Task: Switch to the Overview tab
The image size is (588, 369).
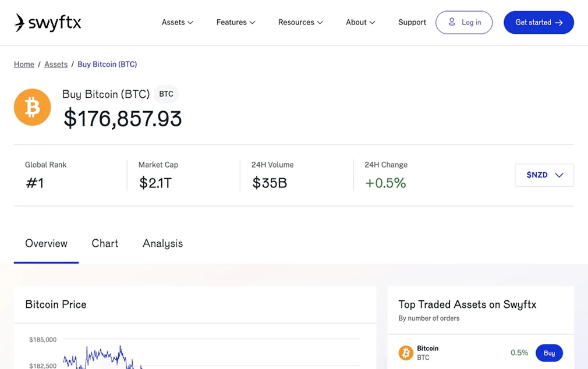Action: 46,244
